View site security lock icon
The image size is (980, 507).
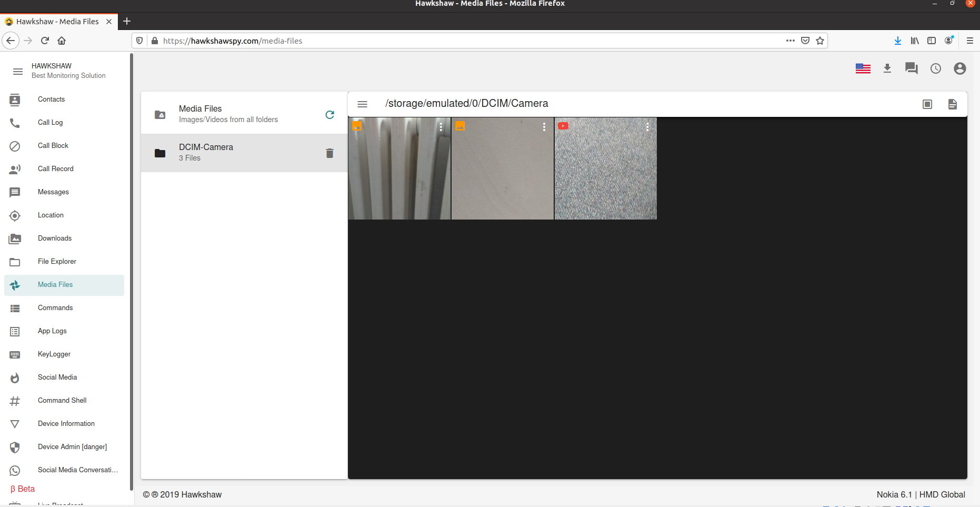155,41
